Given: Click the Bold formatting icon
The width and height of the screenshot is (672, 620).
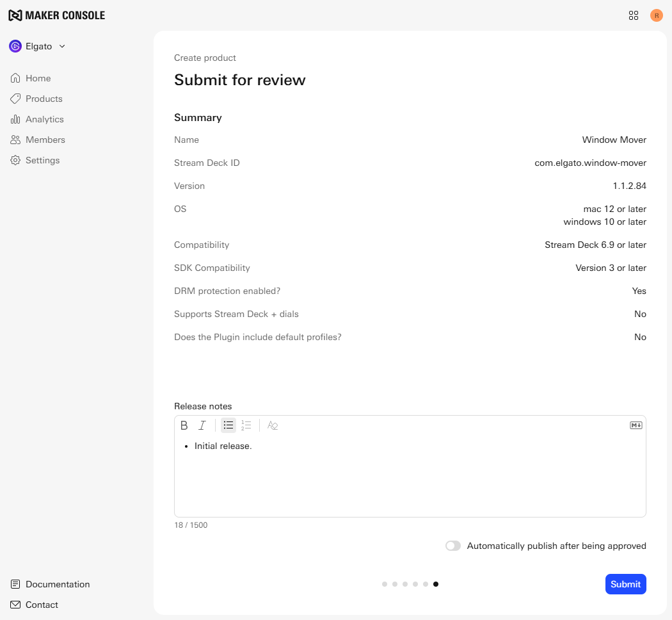Looking at the screenshot, I should click(184, 425).
